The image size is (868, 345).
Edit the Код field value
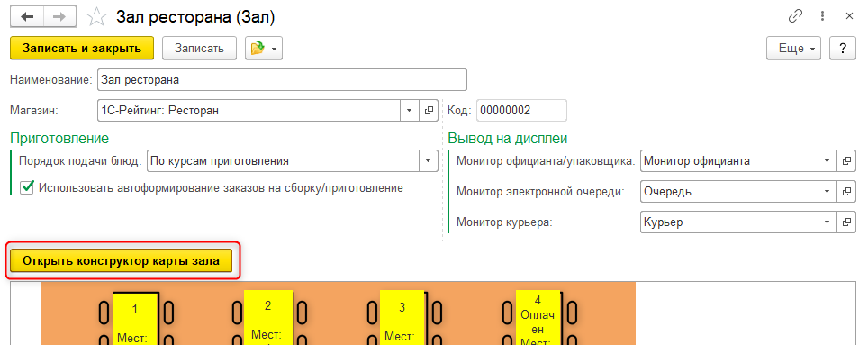click(521, 110)
